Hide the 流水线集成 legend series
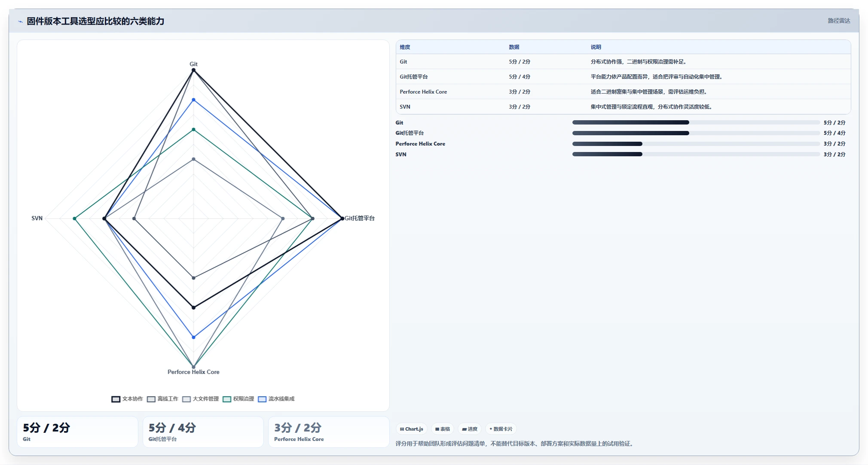 (x=276, y=399)
